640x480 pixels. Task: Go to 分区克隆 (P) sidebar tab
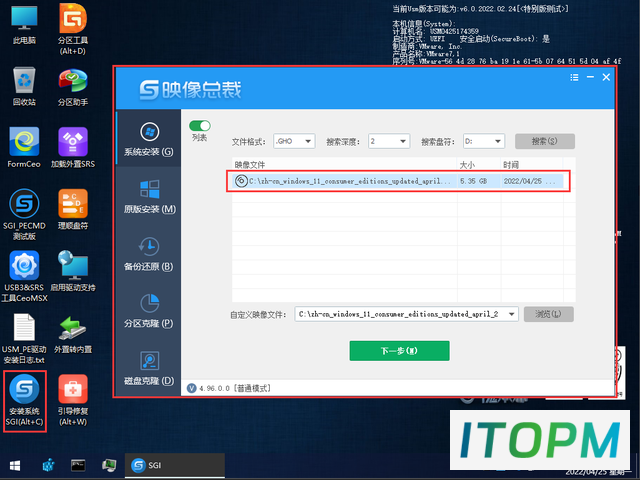coord(149,310)
